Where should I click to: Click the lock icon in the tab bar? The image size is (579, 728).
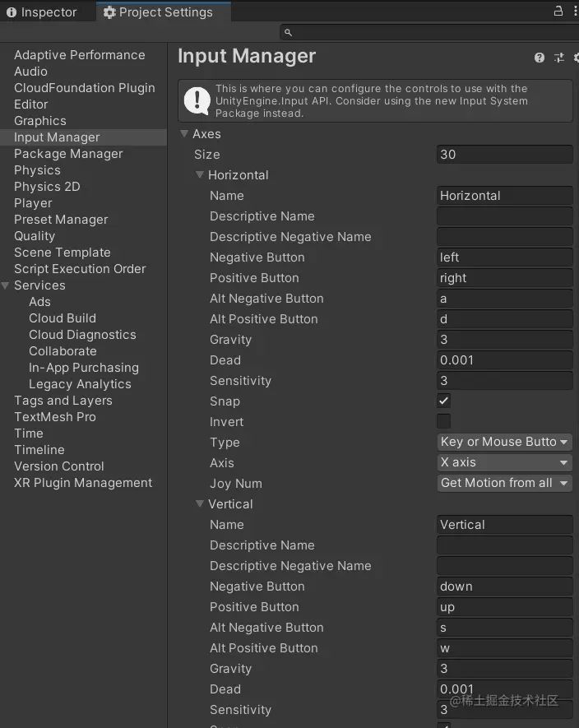click(x=558, y=11)
